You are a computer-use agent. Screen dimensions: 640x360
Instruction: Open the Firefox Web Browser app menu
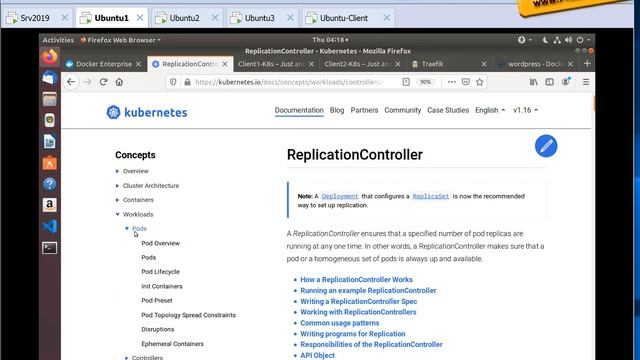pos(120,40)
